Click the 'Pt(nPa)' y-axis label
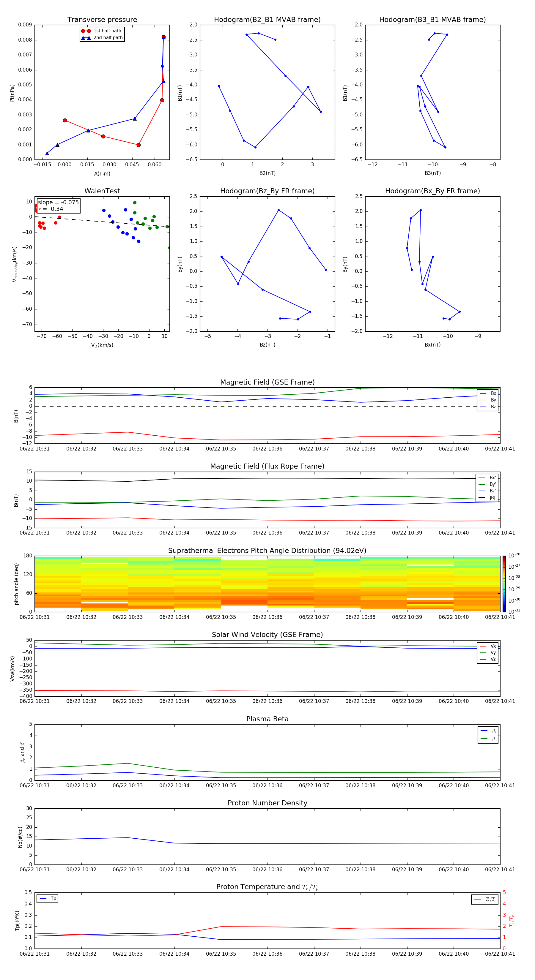The image size is (535, 980). [x=12, y=92]
